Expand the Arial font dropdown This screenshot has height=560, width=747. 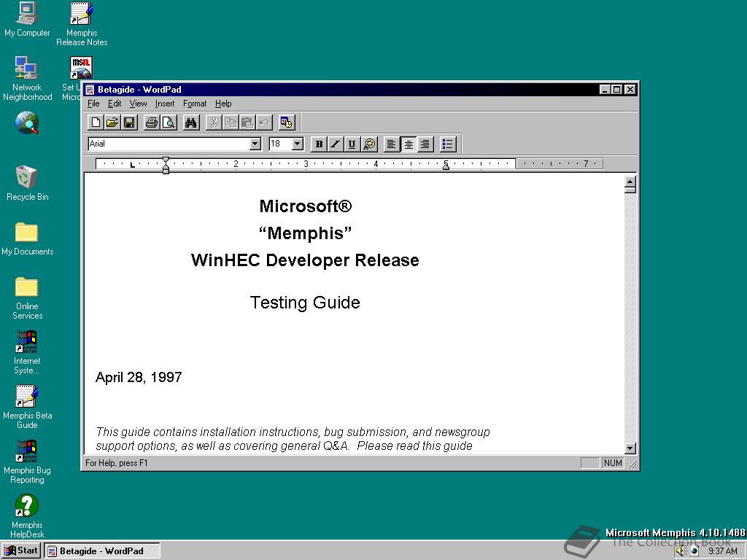click(x=255, y=144)
